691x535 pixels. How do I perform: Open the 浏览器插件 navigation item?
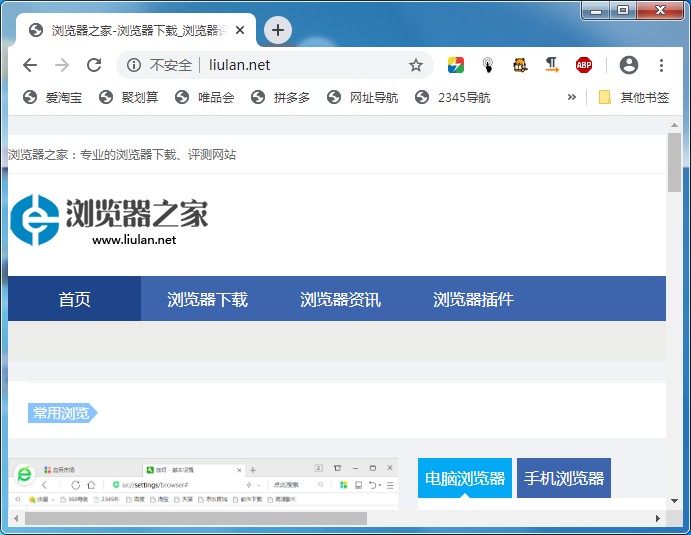pos(473,299)
